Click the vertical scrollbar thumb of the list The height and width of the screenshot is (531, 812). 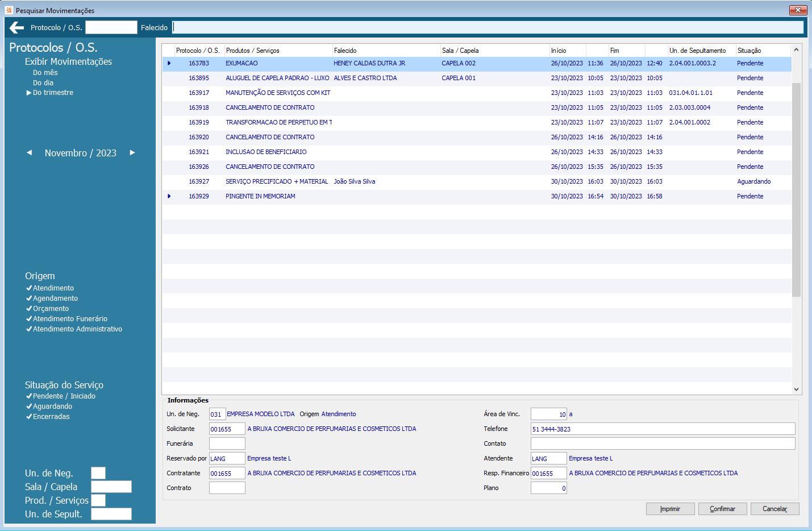[x=796, y=189]
